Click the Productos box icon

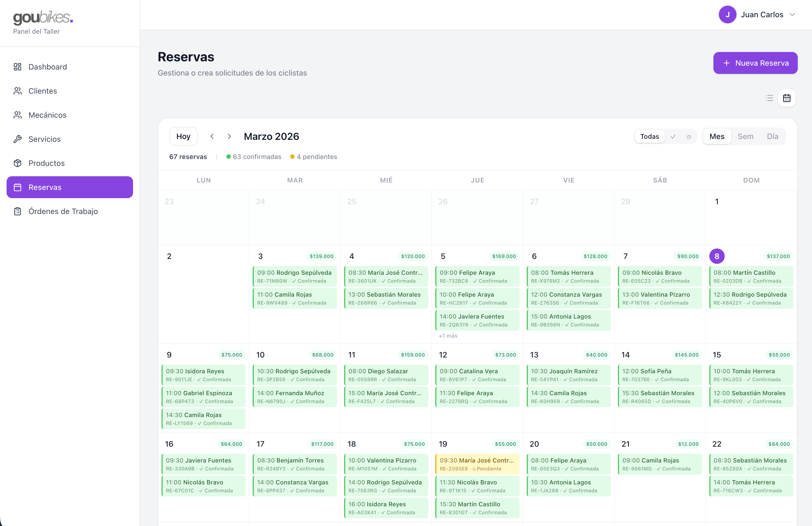click(x=18, y=163)
